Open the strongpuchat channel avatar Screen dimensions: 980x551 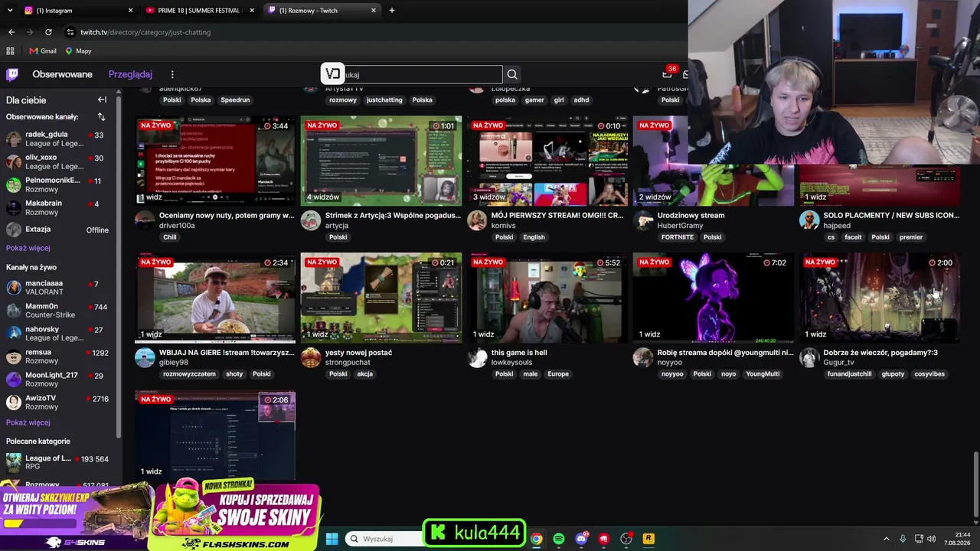coord(310,357)
